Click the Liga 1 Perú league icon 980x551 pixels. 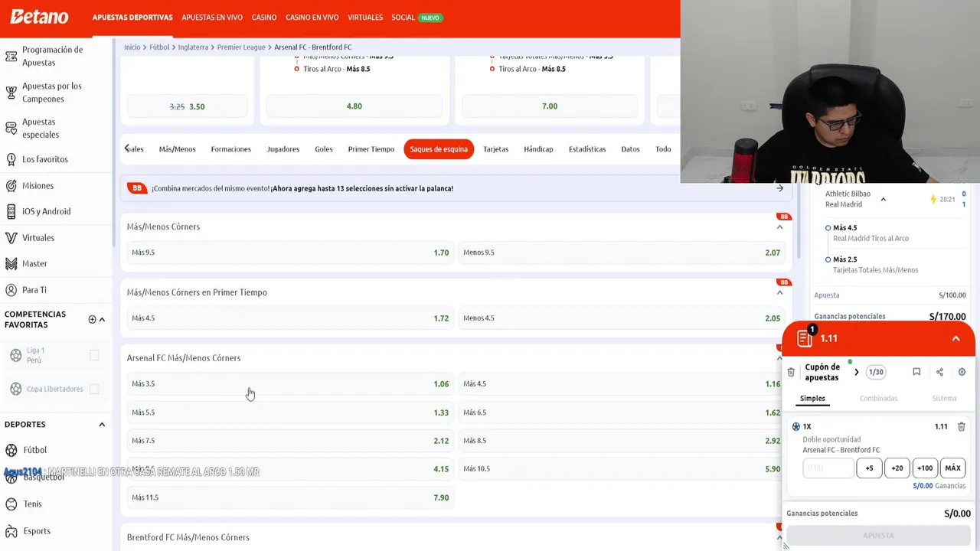(15, 355)
